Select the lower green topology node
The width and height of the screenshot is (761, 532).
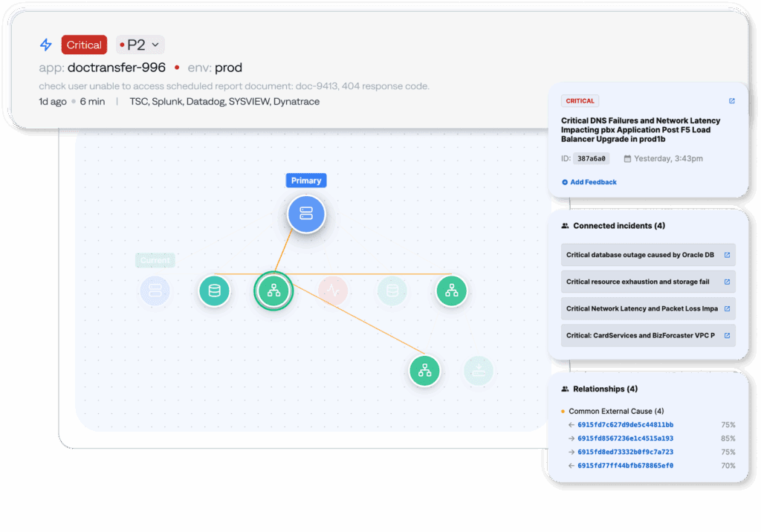tap(424, 370)
